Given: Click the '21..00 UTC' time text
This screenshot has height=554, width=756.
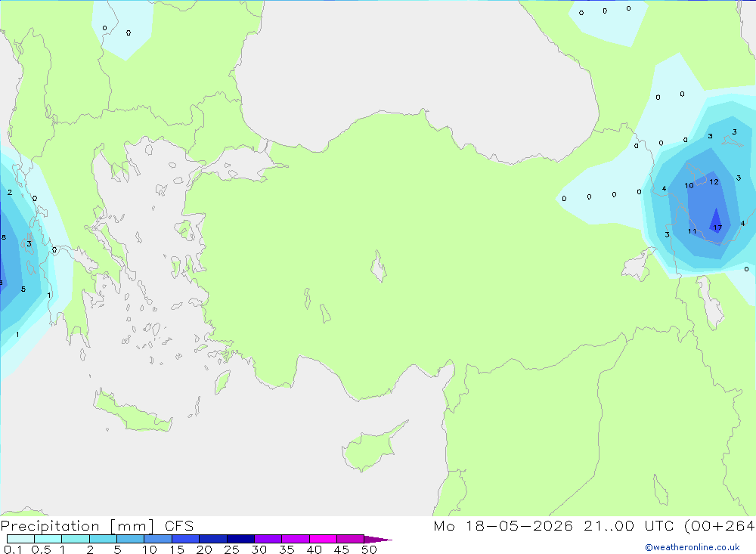Looking at the screenshot, I should tap(628, 526).
